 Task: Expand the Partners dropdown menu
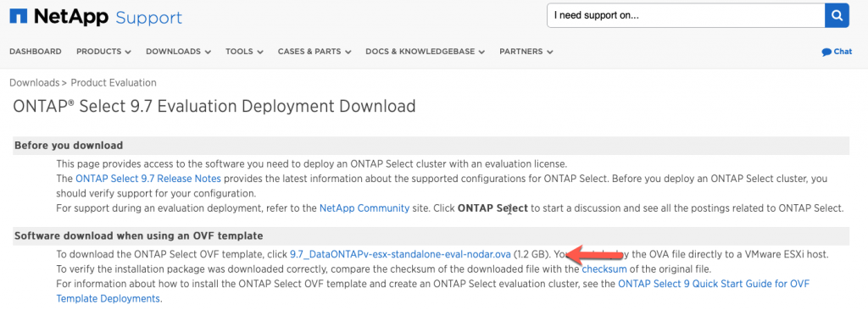(x=526, y=52)
